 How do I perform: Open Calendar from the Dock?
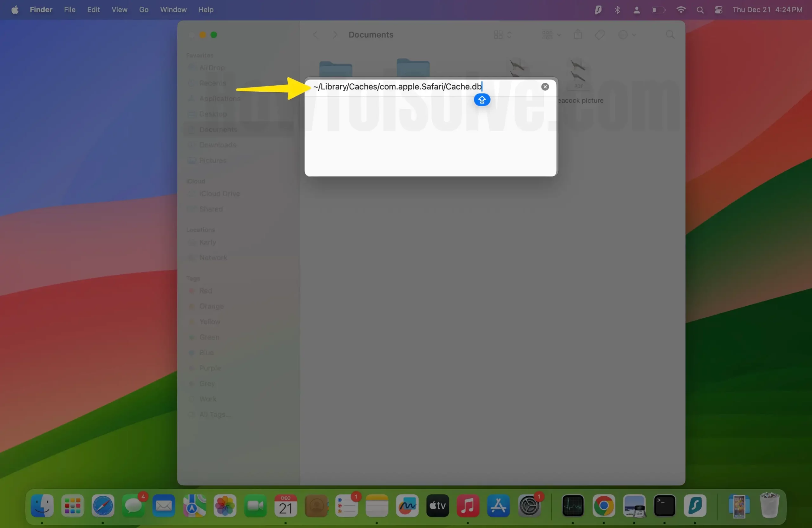[285, 505]
